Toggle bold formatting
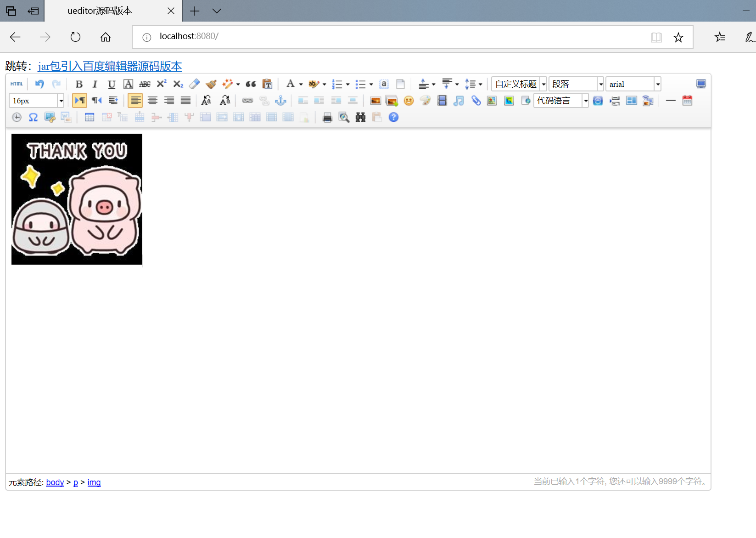 pyautogui.click(x=79, y=84)
